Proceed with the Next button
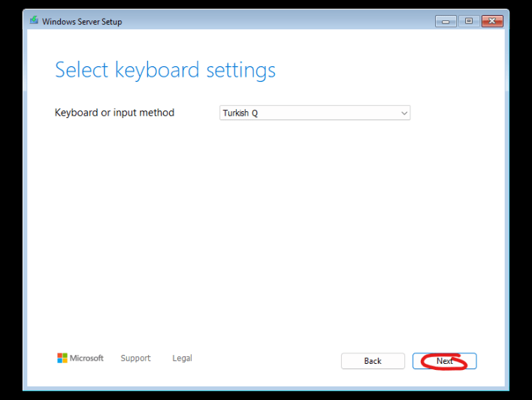This screenshot has height=400, width=532. (445, 361)
